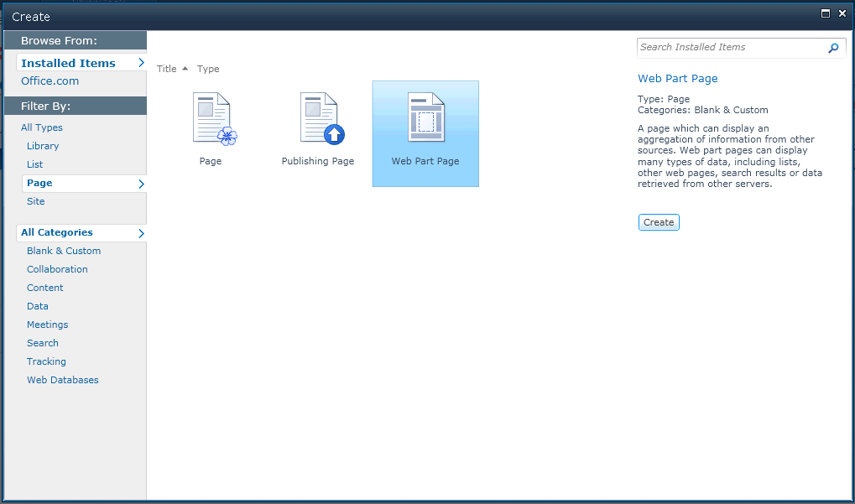Open the Web Part Page heading link
Viewport: 855px width, 504px height.
point(677,78)
